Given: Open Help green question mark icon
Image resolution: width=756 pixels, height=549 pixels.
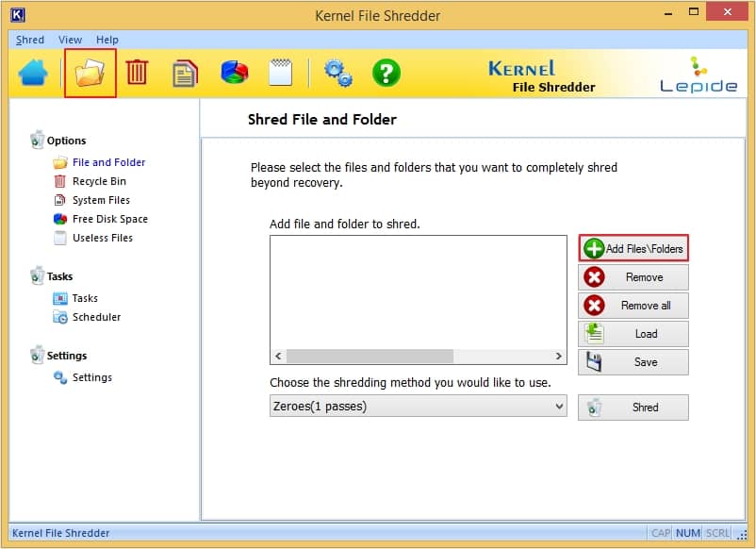Looking at the screenshot, I should [386, 73].
